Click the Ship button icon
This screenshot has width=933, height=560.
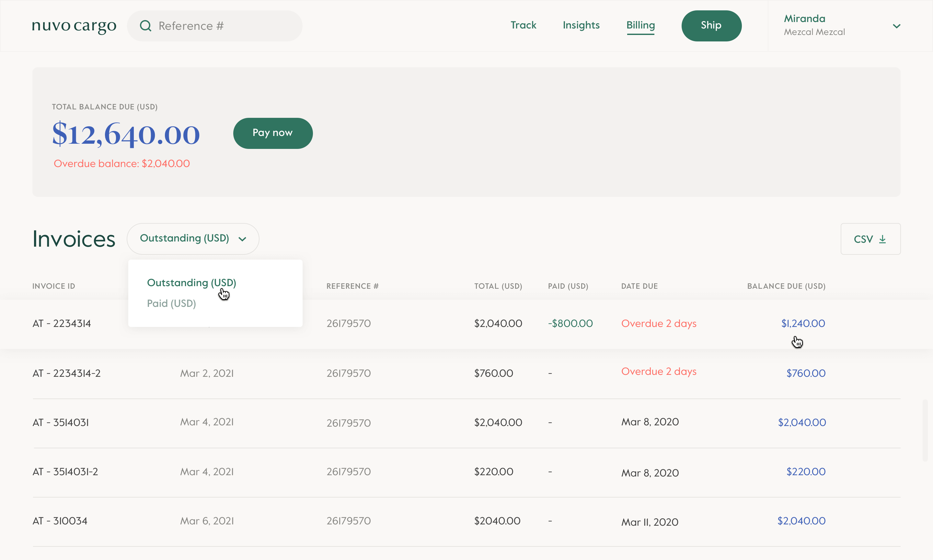[711, 26]
